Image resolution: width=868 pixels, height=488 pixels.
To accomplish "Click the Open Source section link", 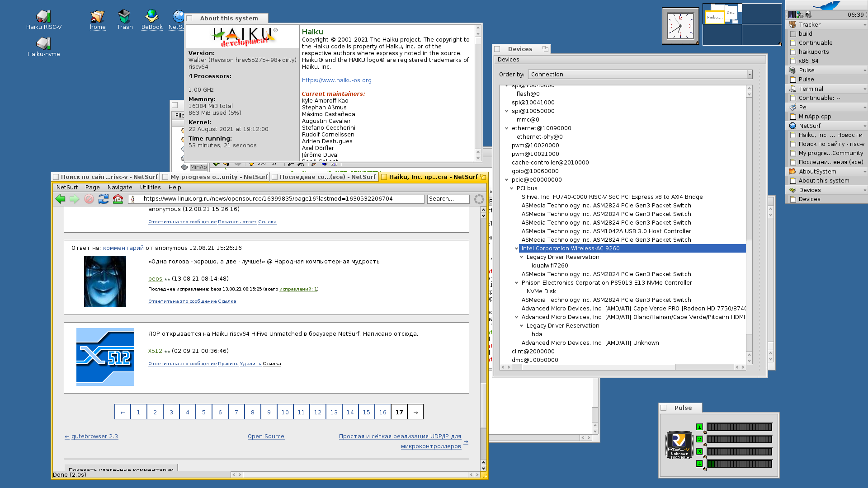I will point(266,436).
